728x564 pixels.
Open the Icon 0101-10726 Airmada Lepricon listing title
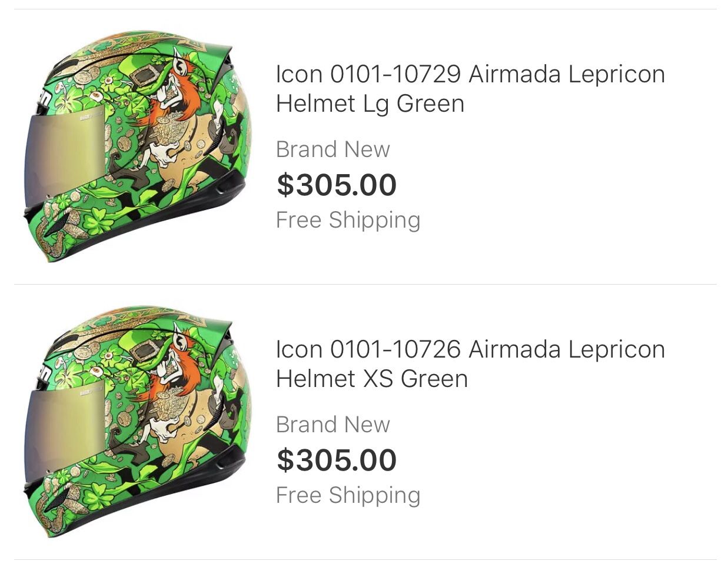coord(470,363)
